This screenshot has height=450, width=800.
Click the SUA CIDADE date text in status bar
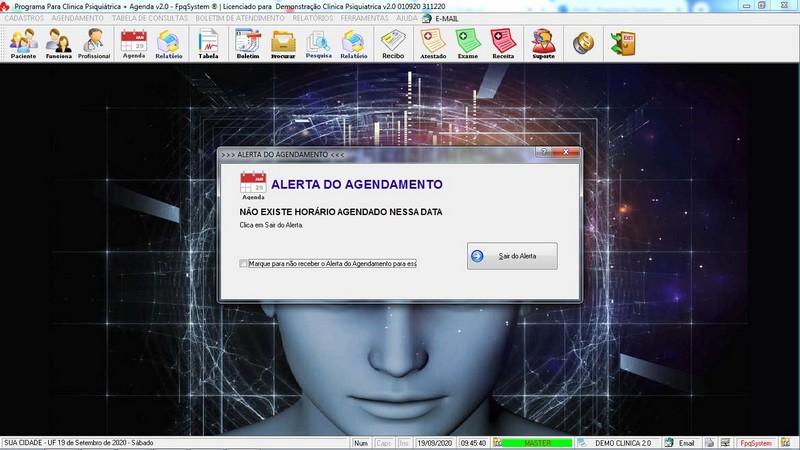(x=79, y=443)
